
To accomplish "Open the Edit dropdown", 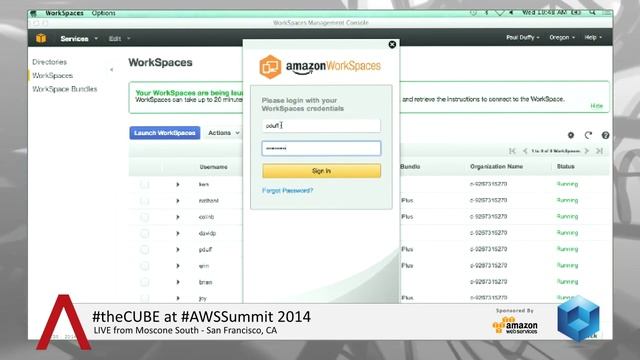I will pos(119,38).
